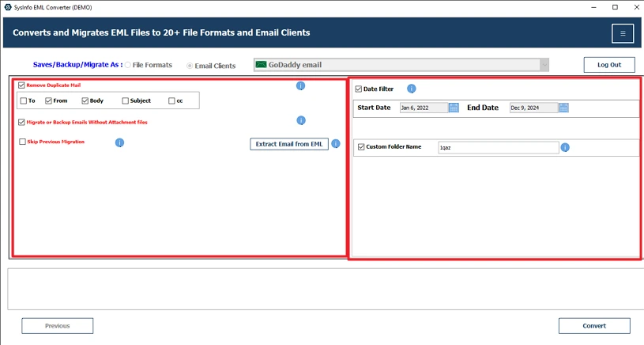Open Start Date calendar picker
Viewport: 644px width, 345px height.
pos(454,108)
